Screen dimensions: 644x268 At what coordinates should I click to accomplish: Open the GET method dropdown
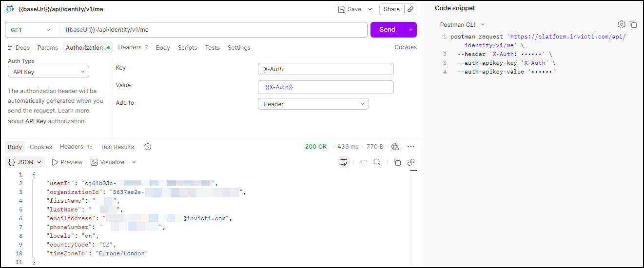tap(31, 30)
